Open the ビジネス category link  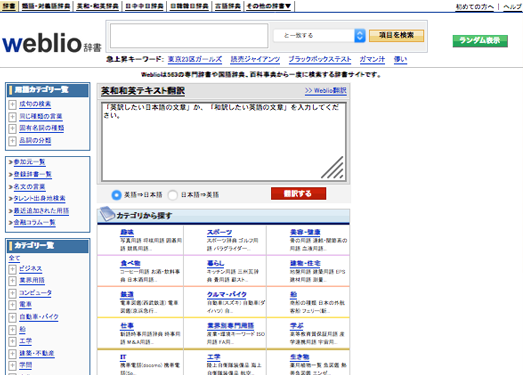(30, 269)
